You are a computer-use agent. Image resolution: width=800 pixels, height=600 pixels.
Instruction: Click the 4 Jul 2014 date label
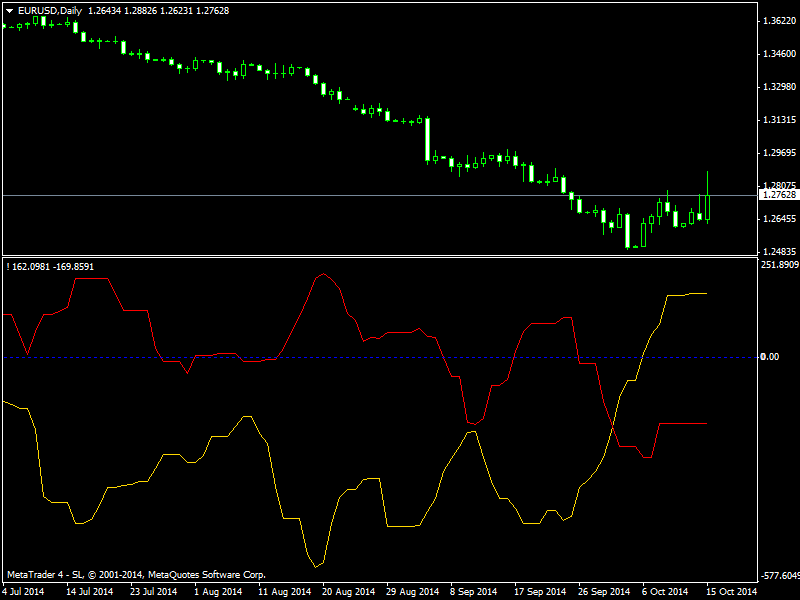[23, 592]
